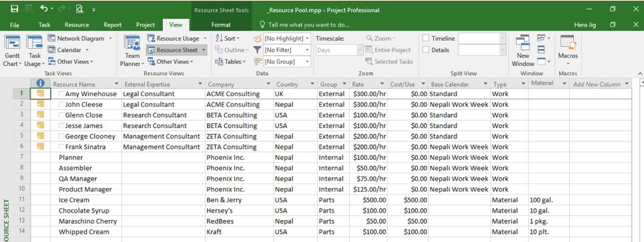
Task: Select the Ice Cream resource name cell
Action: pos(86,200)
